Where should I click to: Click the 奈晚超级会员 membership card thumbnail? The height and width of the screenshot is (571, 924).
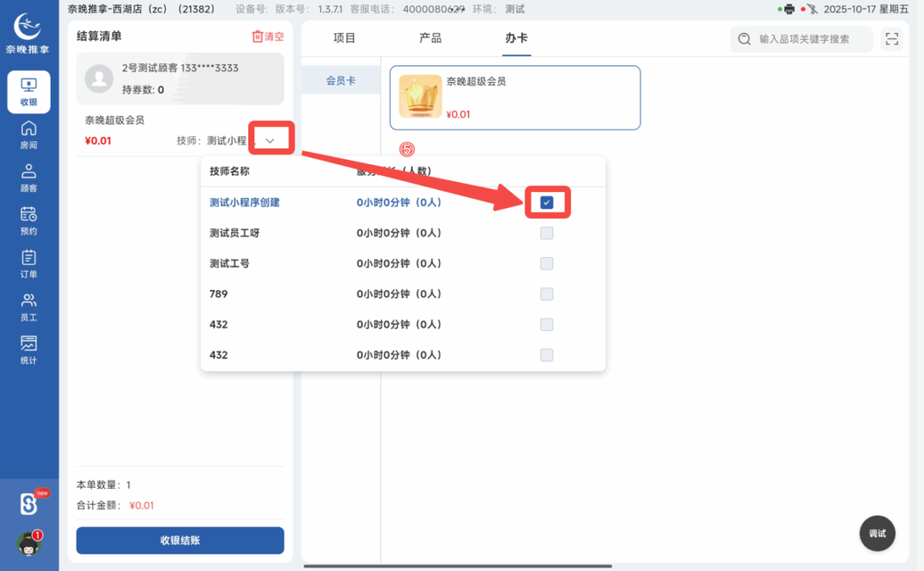click(419, 95)
